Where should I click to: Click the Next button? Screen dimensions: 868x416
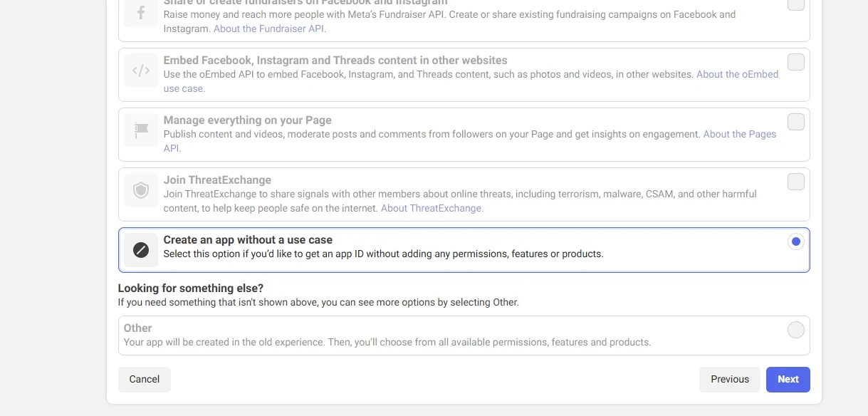(788, 380)
